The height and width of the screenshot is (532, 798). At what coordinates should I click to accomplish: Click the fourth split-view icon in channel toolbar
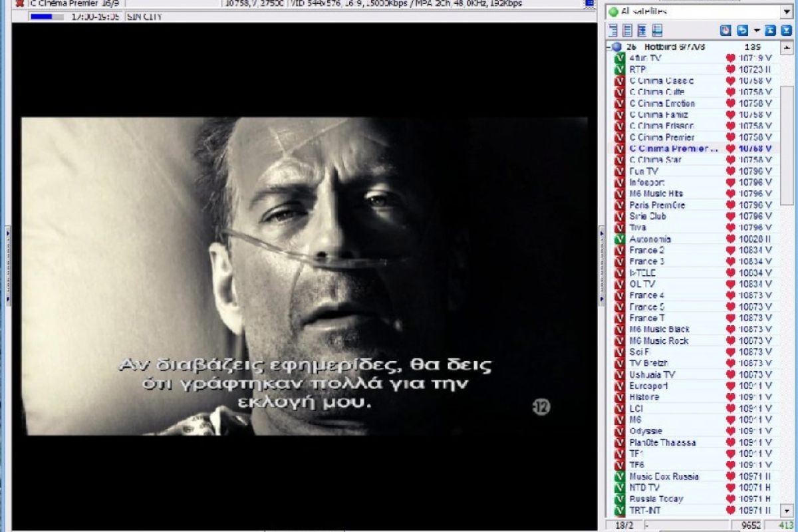pyautogui.click(x=657, y=31)
